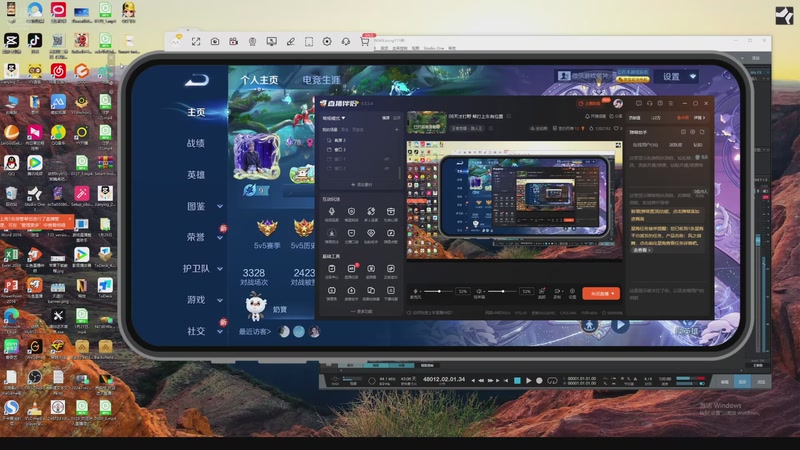This screenshot has width=800, height=450.
Task: Click the Record button in Studio One transport
Action: [x=539, y=381]
